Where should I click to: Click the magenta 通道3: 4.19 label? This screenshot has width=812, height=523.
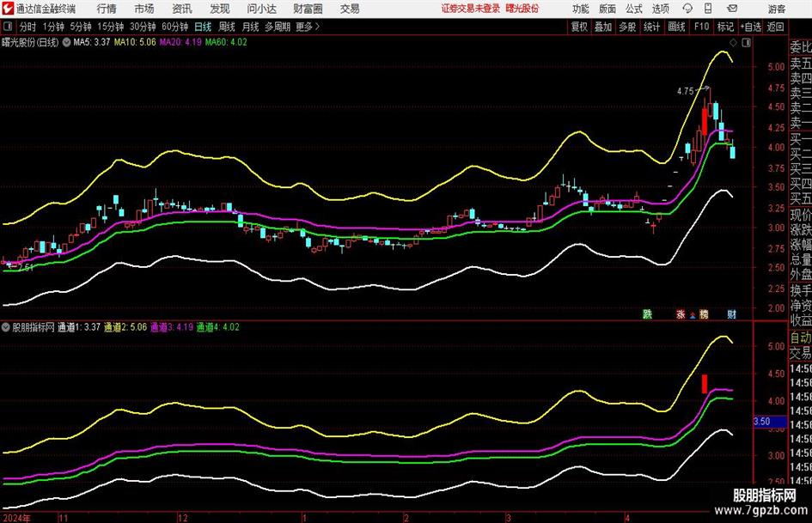point(171,327)
